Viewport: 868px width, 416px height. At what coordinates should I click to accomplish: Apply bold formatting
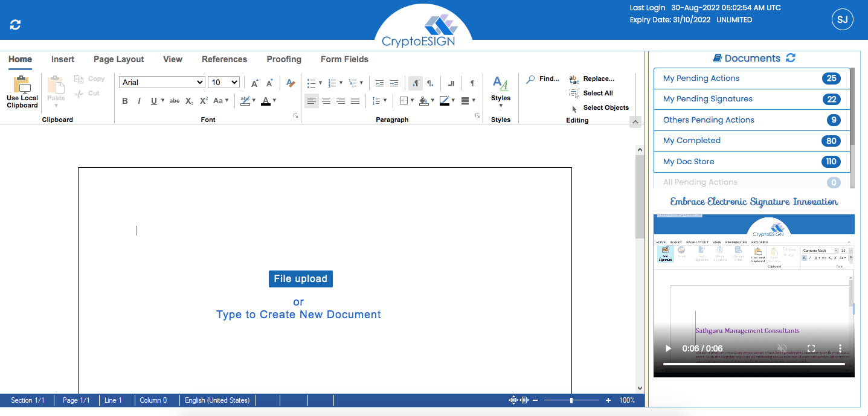pyautogui.click(x=125, y=101)
